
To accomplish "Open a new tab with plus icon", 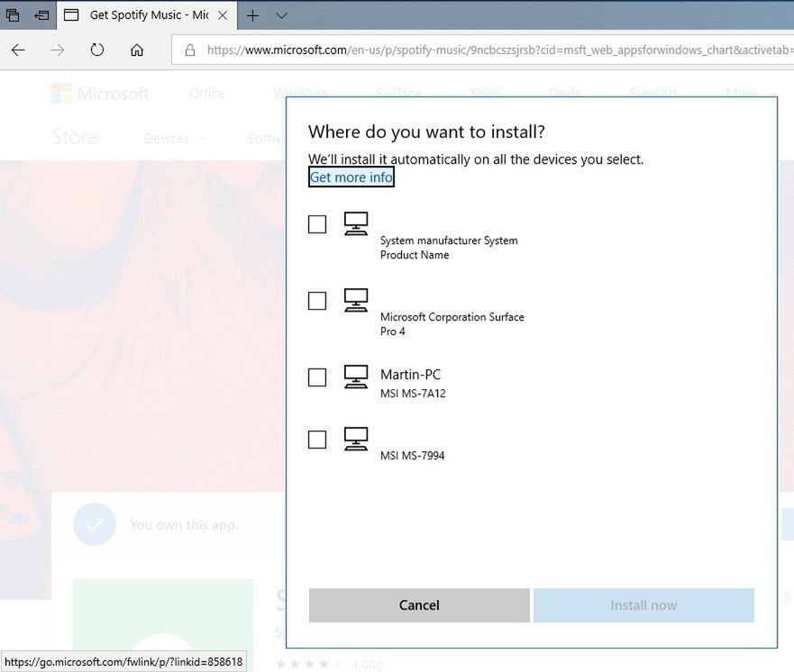I will (252, 15).
